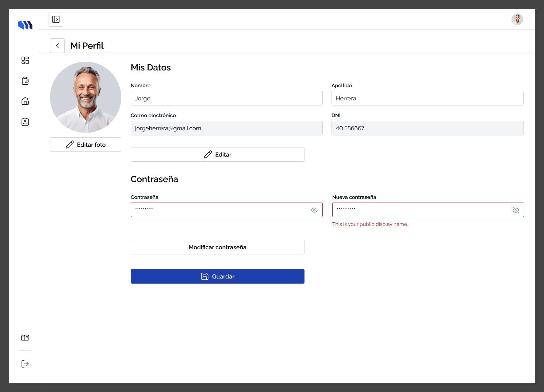Click Modificar contraseña button
Screen dimensions: 544x392
tap(218, 247)
